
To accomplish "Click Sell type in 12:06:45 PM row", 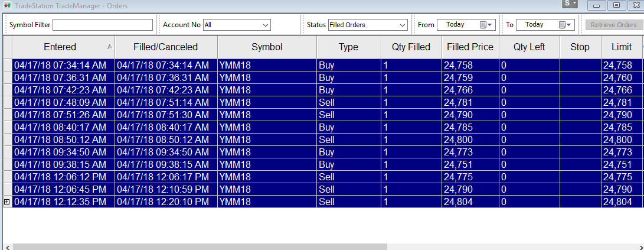I will 326,190.
